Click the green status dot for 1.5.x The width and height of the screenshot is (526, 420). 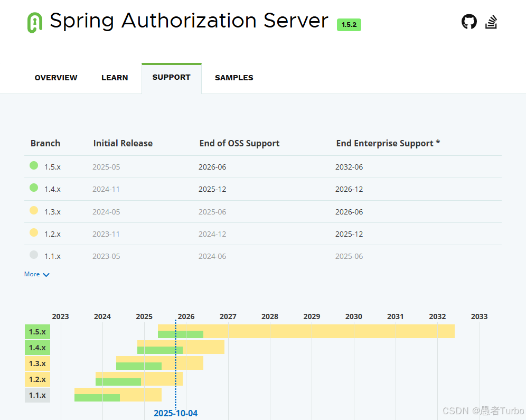coord(34,165)
